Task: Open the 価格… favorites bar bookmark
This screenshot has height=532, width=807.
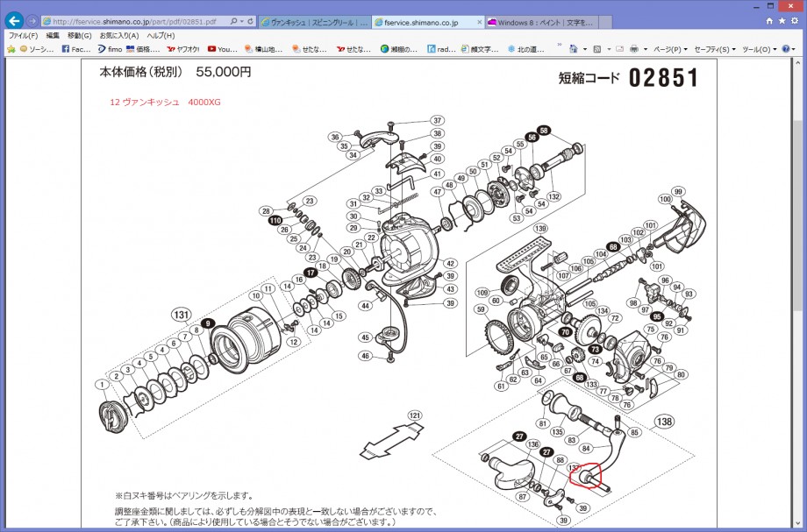Action: coord(143,49)
